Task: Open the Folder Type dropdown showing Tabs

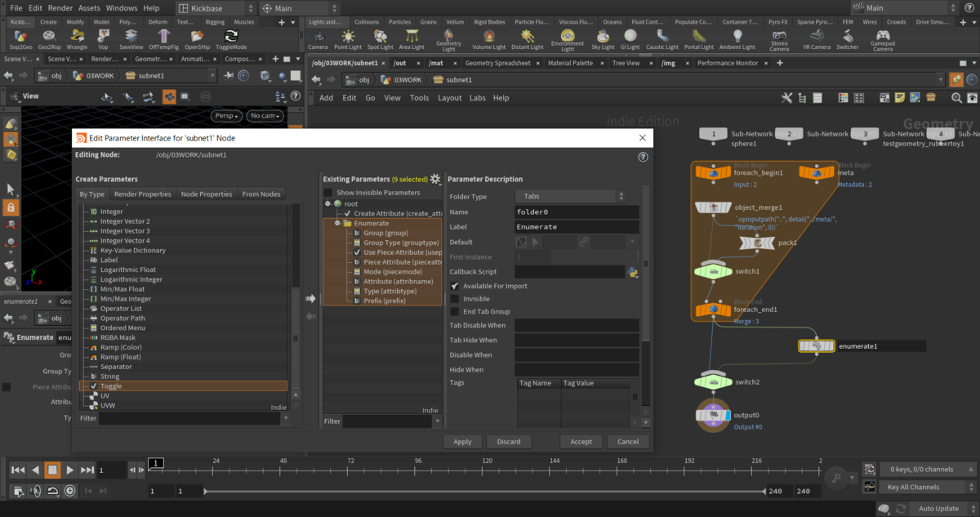Action: pos(571,196)
